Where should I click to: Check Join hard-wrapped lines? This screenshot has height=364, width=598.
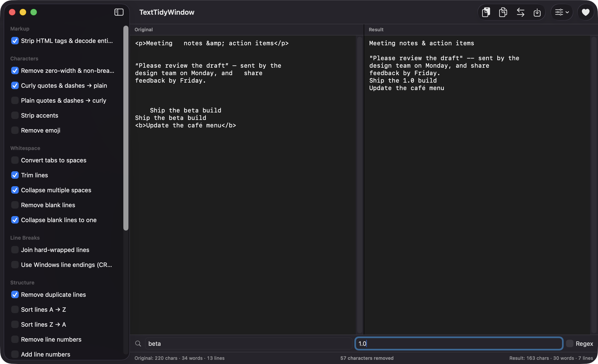coord(15,250)
